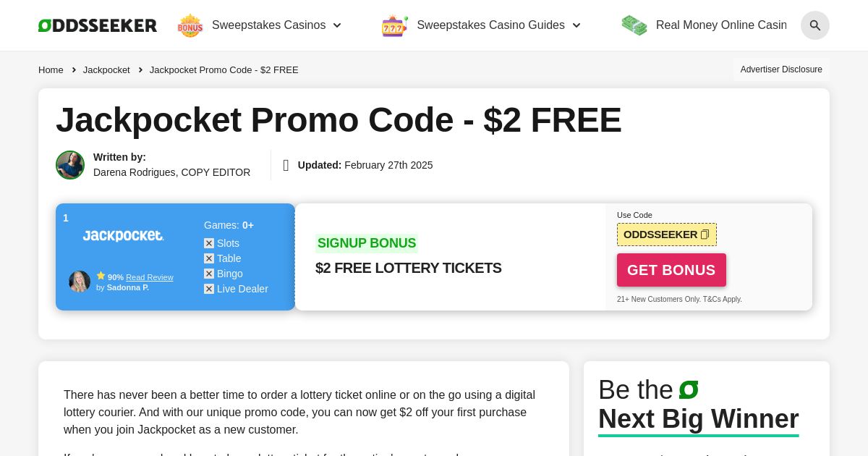Viewport: 868px width, 456px height.
Task: Open the Real Money Online Casinos menu item
Action: [721, 25]
